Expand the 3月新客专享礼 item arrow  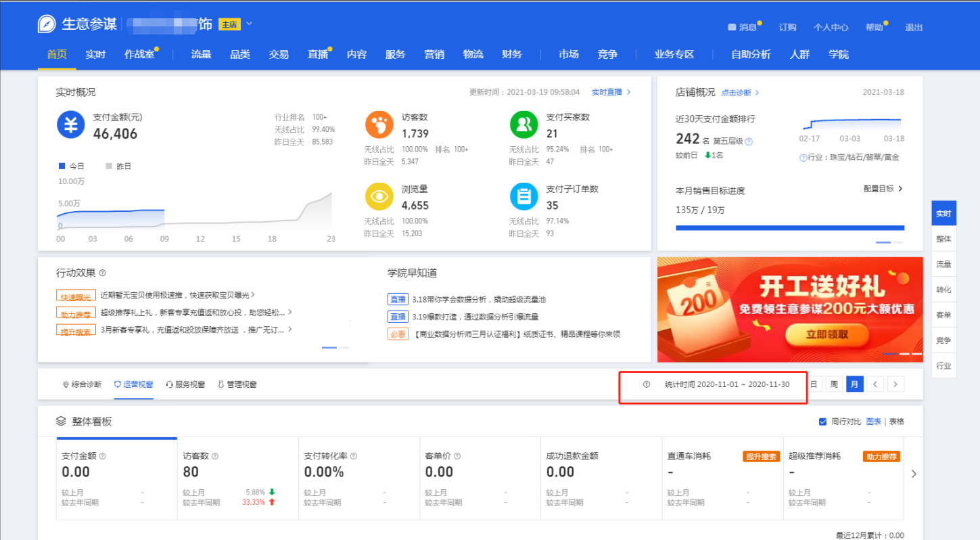coord(290,330)
